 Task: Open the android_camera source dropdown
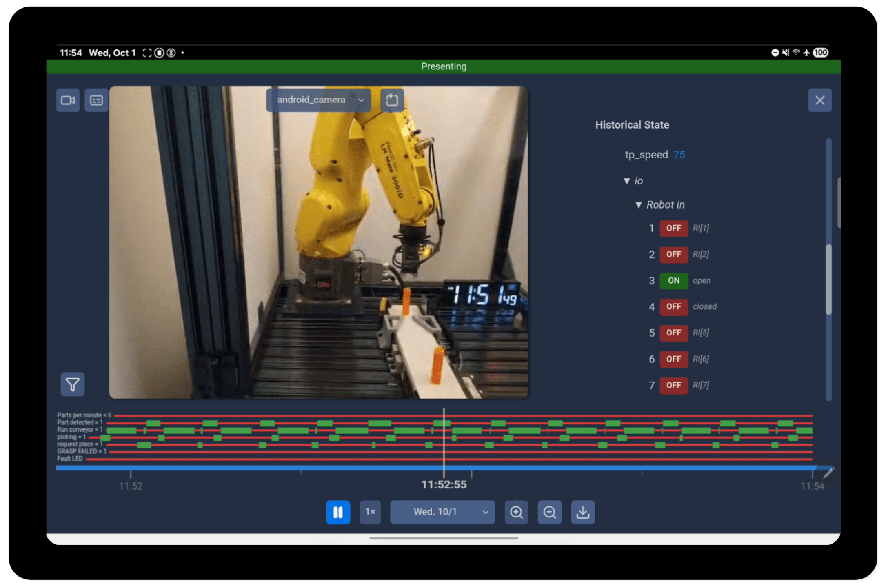(318, 100)
